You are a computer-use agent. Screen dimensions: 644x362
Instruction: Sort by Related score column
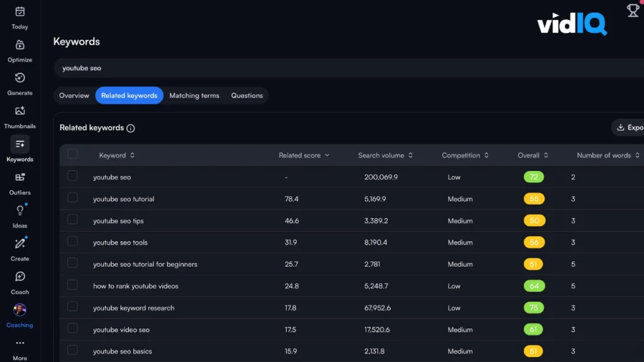pos(304,155)
